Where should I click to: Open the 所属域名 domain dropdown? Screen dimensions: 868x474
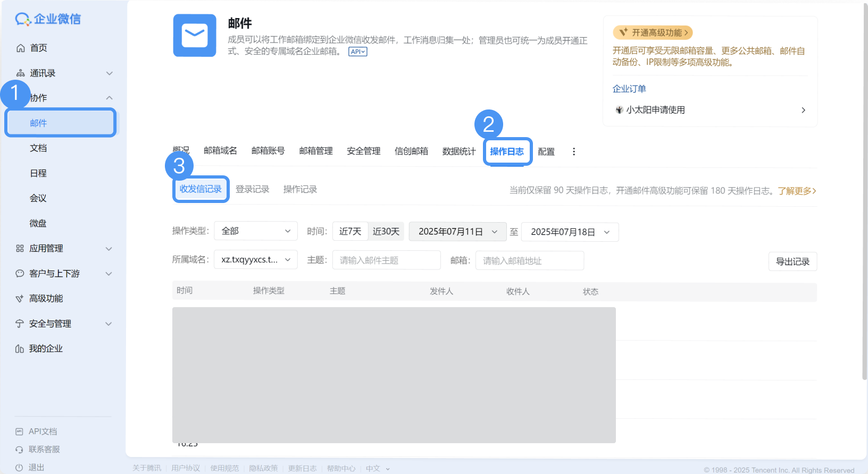point(255,260)
